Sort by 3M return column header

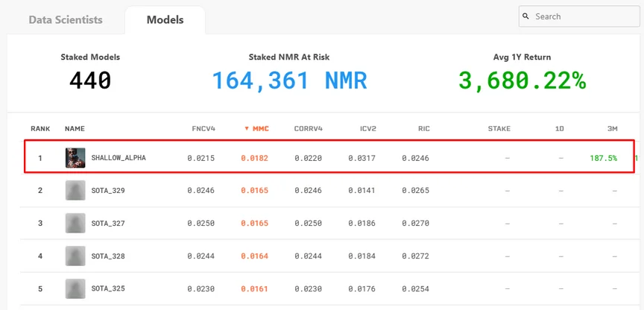613,128
